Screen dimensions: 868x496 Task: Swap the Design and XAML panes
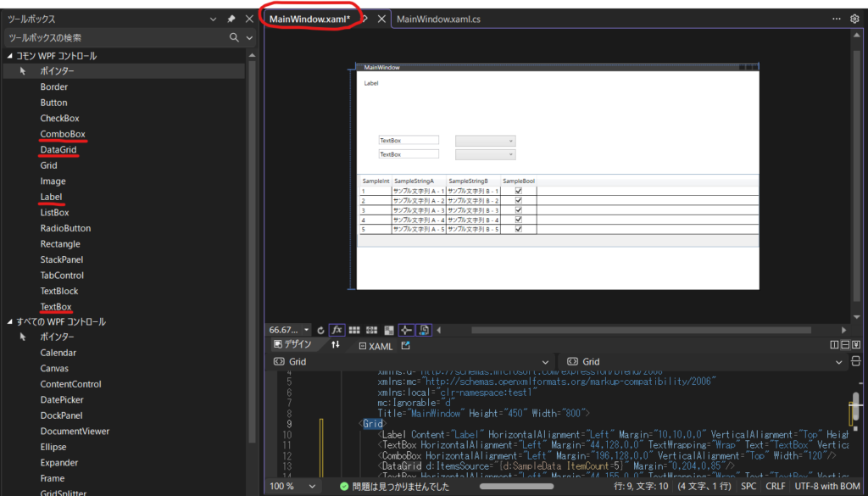click(336, 345)
